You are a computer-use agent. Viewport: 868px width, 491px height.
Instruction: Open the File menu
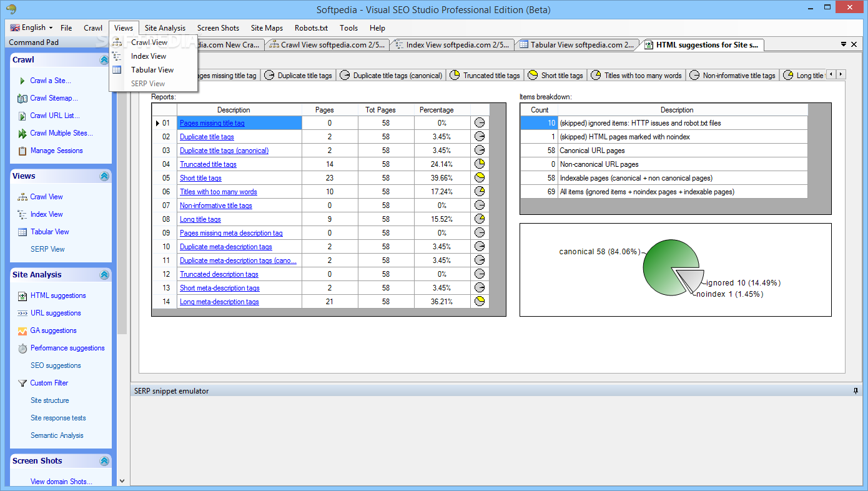[66, 28]
